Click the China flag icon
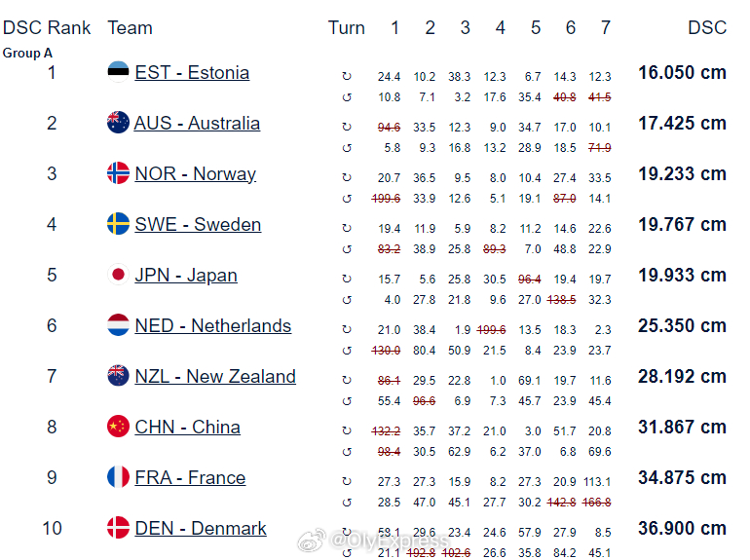Image resolution: width=750 pixels, height=560 pixels. 118,427
